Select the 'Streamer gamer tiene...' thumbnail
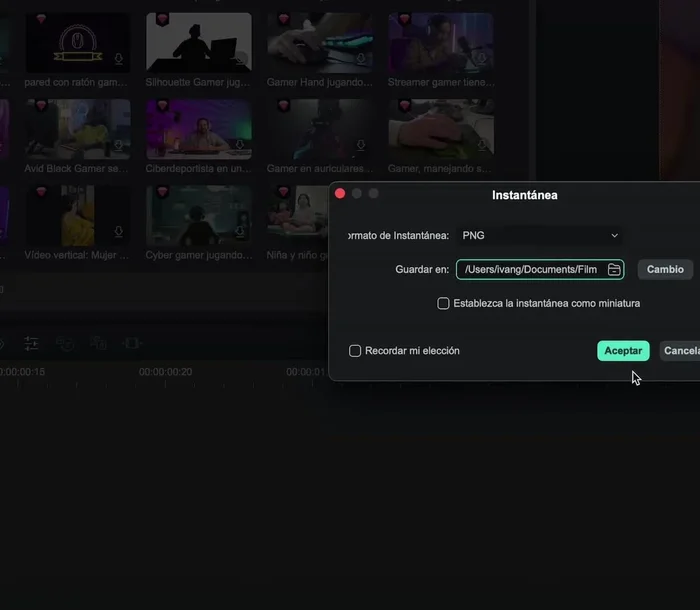 click(x=441, y=42)
